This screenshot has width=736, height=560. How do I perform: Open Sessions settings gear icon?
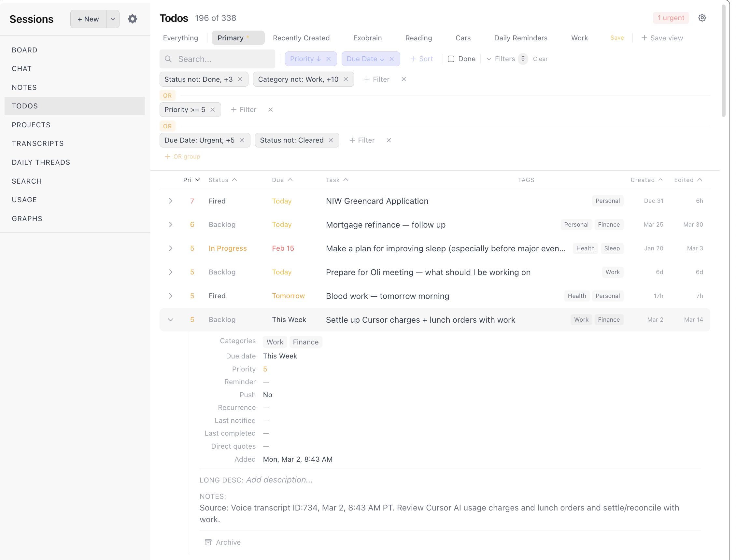(x=132, y=19)
